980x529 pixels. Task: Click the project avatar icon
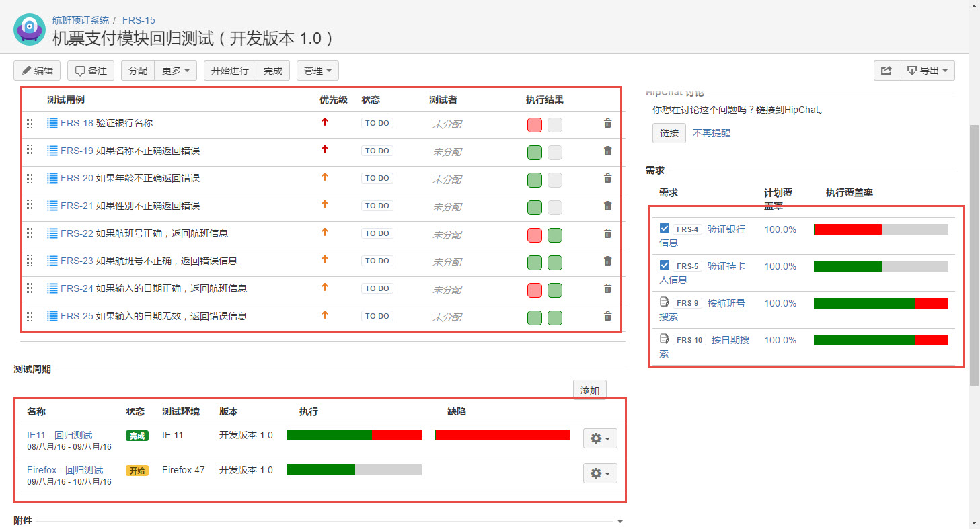[x=30, y=30]
